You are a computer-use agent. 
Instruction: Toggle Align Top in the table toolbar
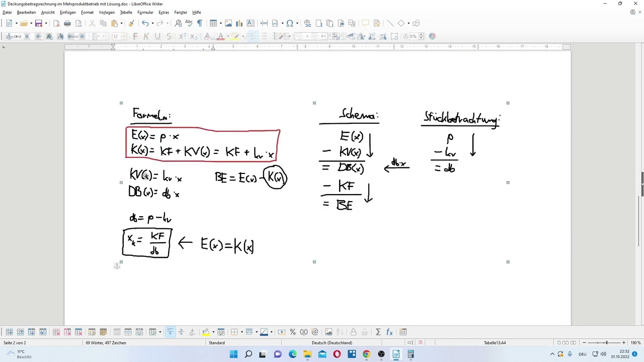point(170,332)
